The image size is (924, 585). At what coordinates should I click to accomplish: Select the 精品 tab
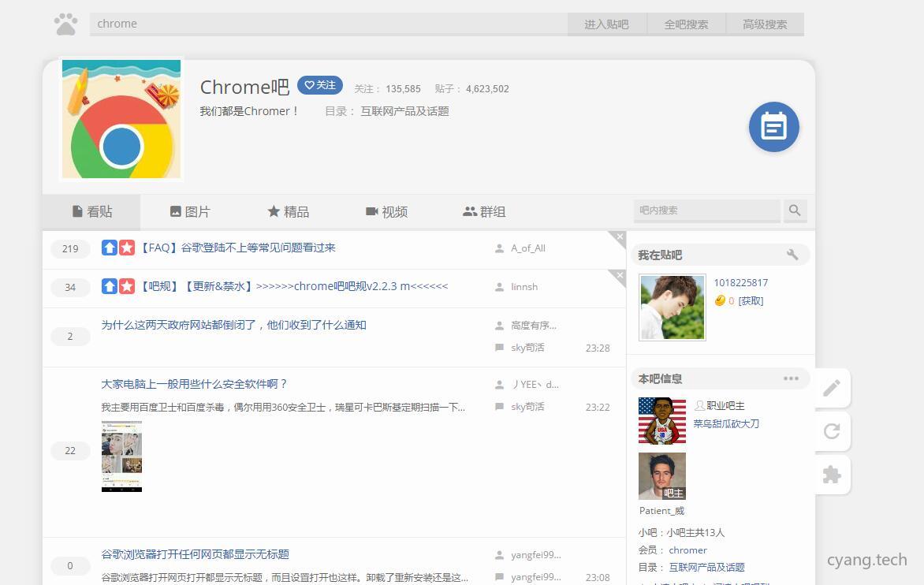tap(288, 211)
